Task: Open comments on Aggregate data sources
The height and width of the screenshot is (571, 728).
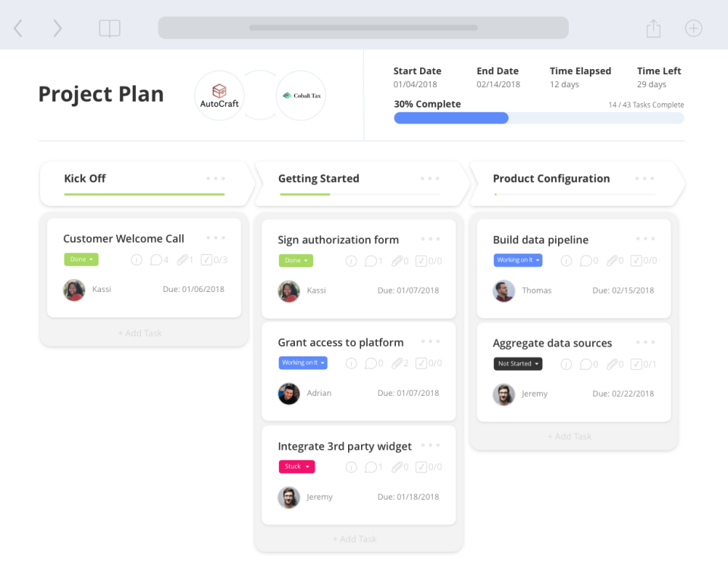Action: 588,365
